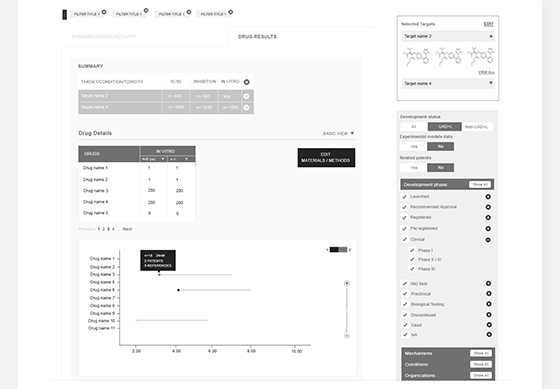
Task: Remove Target name 2 row from summary
Action: 246,96
